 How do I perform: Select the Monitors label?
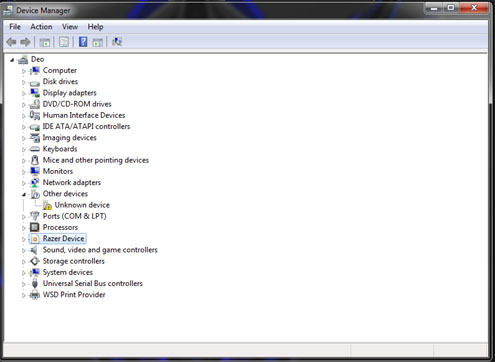click(x=58, y=171)
